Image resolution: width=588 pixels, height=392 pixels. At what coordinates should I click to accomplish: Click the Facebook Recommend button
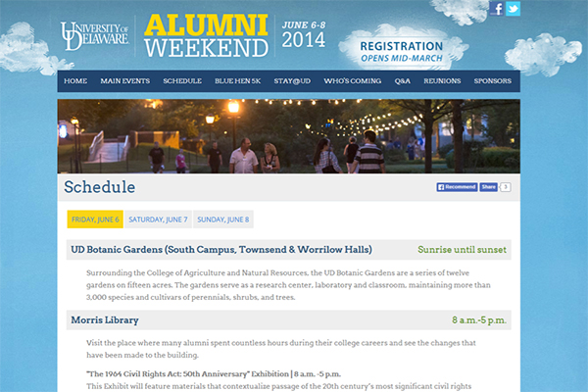click(457, 187)
